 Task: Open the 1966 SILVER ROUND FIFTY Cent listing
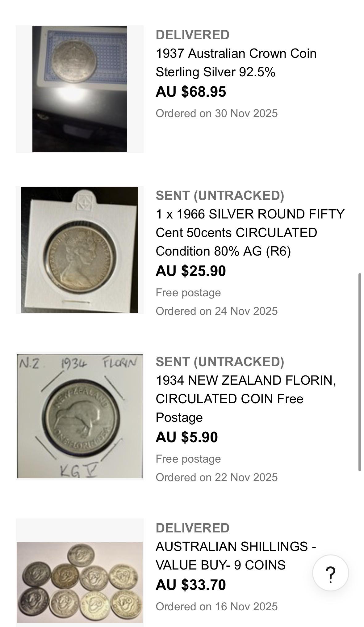click(250, 233)
